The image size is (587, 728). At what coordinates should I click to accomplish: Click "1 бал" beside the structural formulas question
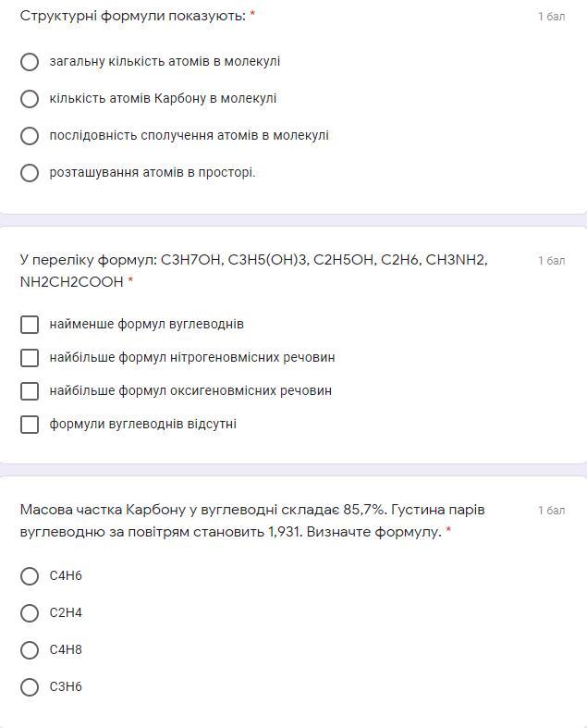pos(551,17)
